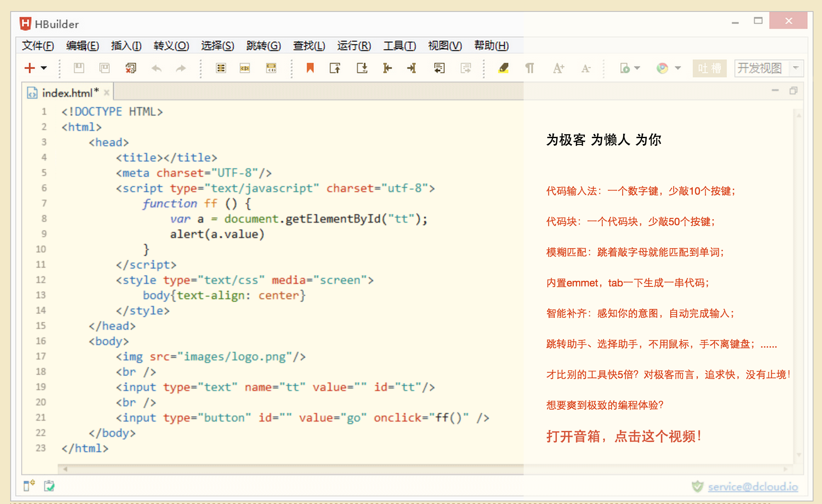Click the A+ increase font size icon
This screenshot has width=822, height=504.
558,68
